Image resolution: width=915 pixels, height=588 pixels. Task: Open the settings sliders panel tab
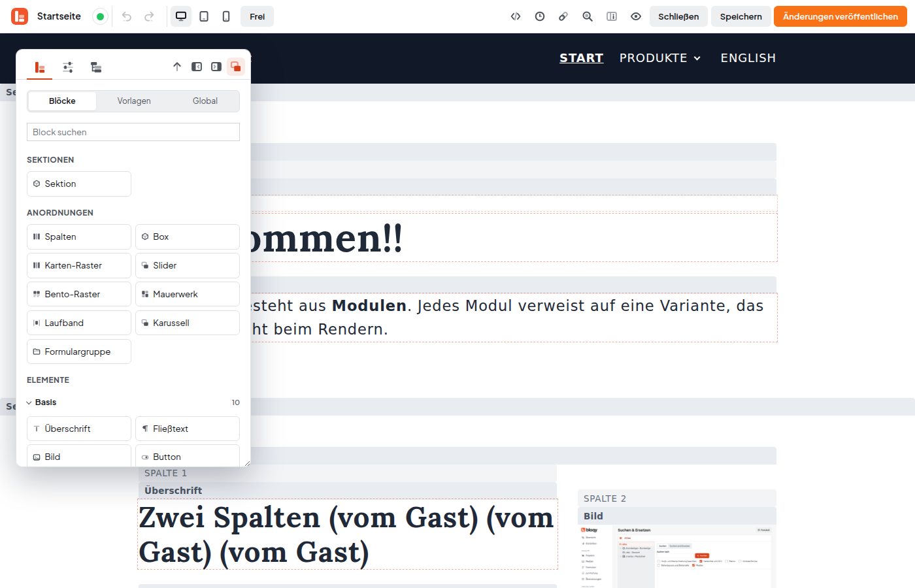click(x=68, y=67)
